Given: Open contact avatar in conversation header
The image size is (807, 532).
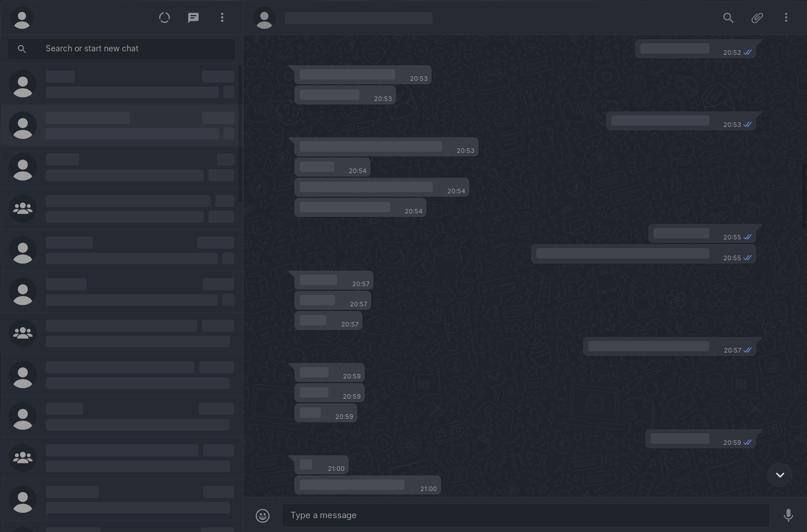Looking at the screenshot, I should click(x=264, y=18).
